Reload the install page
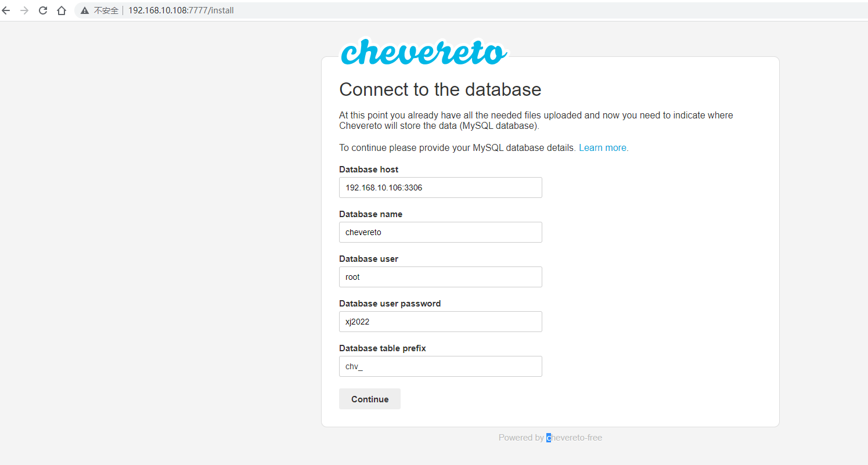 point(43,10)
